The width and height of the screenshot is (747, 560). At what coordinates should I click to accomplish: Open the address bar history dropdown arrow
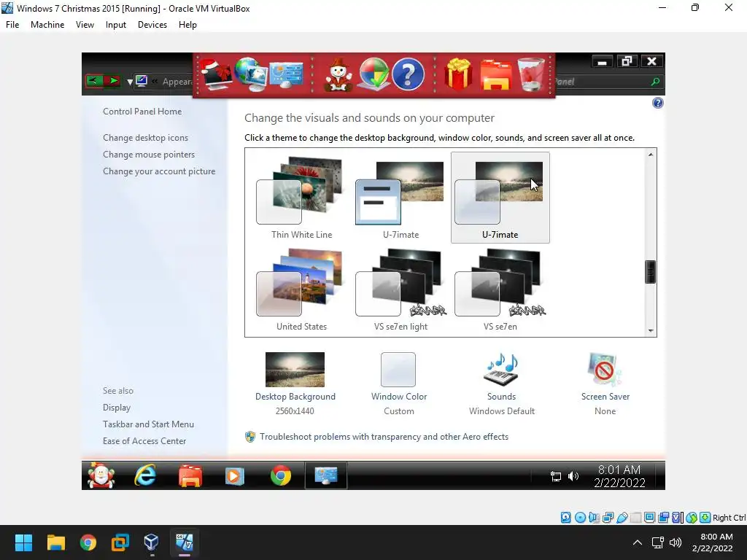pyautogui.click(x=130, y=82)
